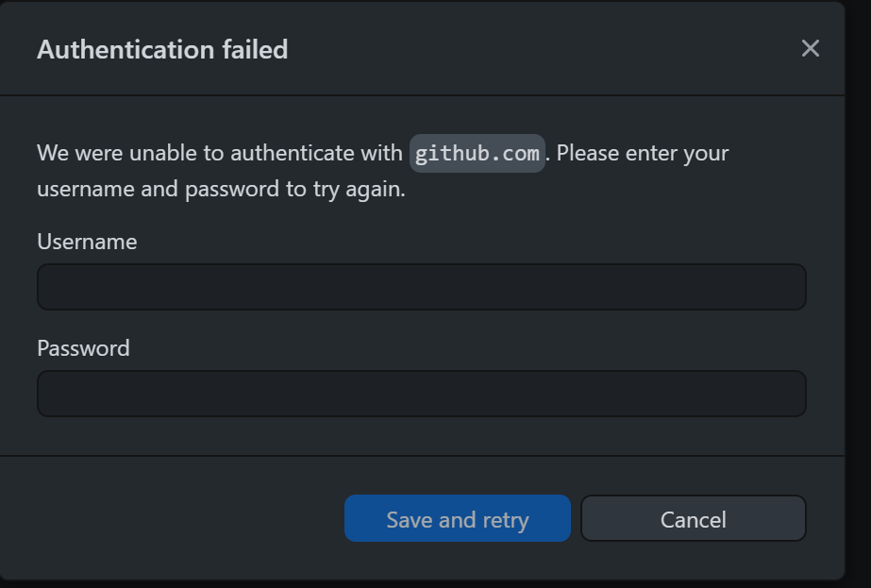Click the Username input field

click(x=421, y=287)
